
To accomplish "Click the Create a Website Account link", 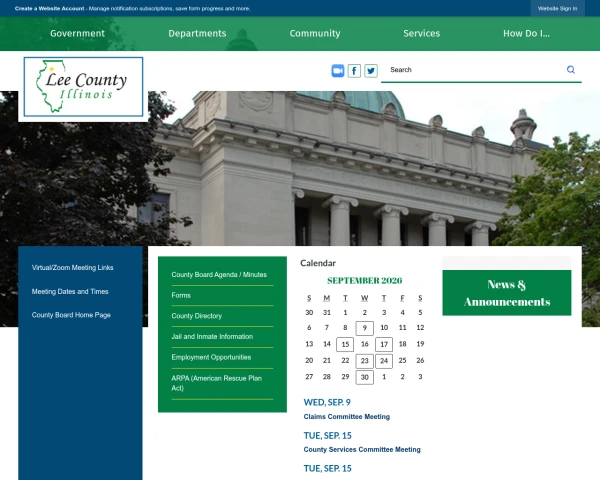I will click(49, 8).
